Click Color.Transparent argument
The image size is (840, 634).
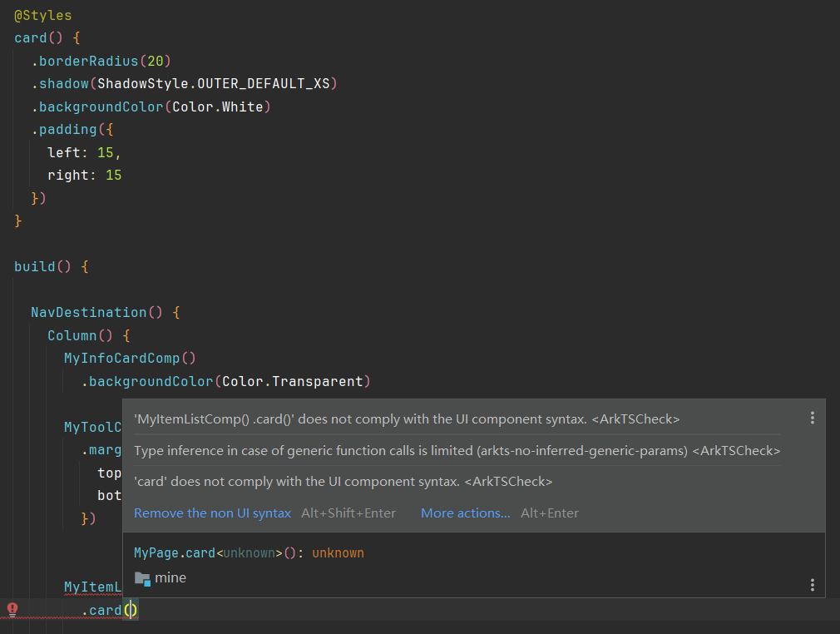293,381
